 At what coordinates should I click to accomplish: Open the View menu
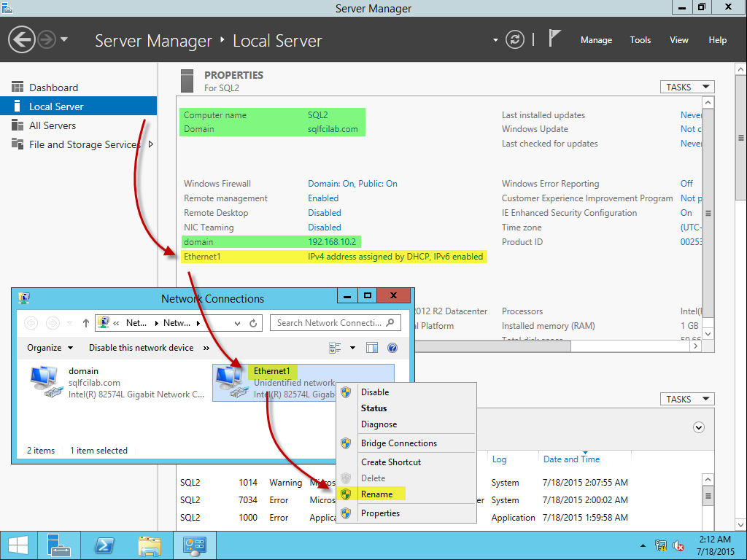coord(679,40)
